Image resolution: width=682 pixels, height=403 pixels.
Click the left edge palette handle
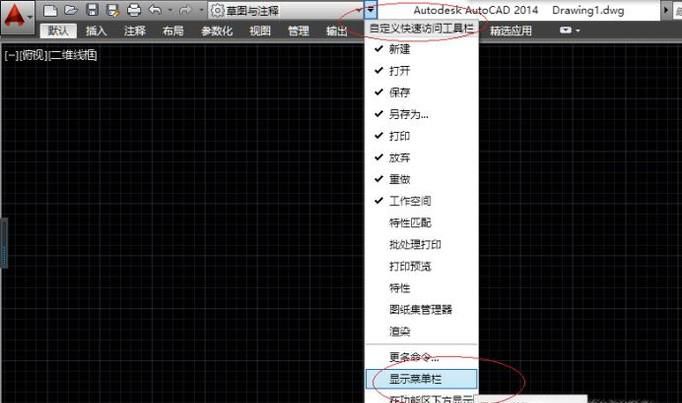click(4, 243)
